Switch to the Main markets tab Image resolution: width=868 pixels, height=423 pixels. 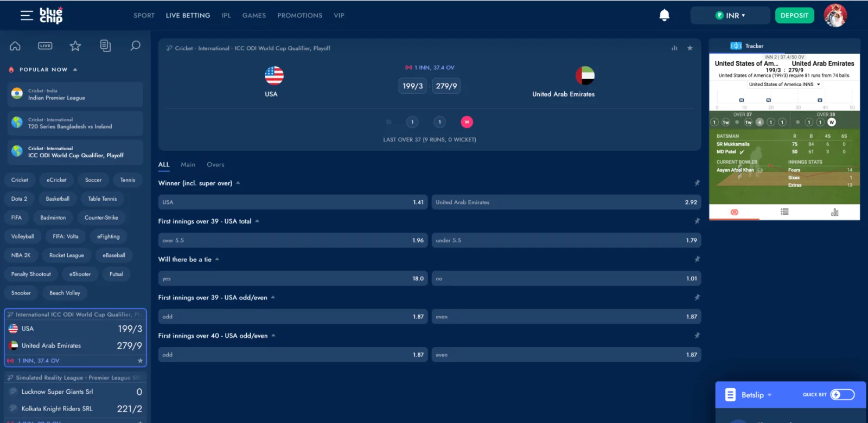tap(188, 165)
